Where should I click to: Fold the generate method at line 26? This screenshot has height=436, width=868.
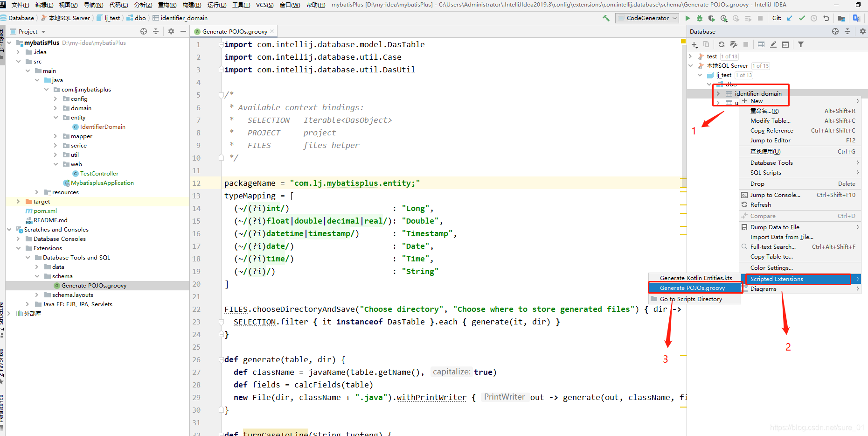pyautogui.click(x=221, y=359)
